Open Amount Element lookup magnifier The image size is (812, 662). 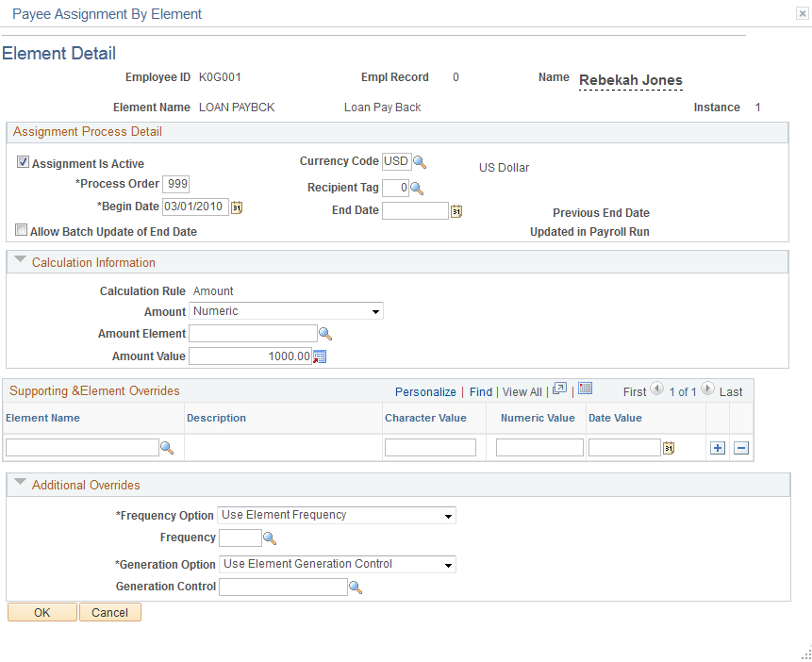click(x=325, y=334)
